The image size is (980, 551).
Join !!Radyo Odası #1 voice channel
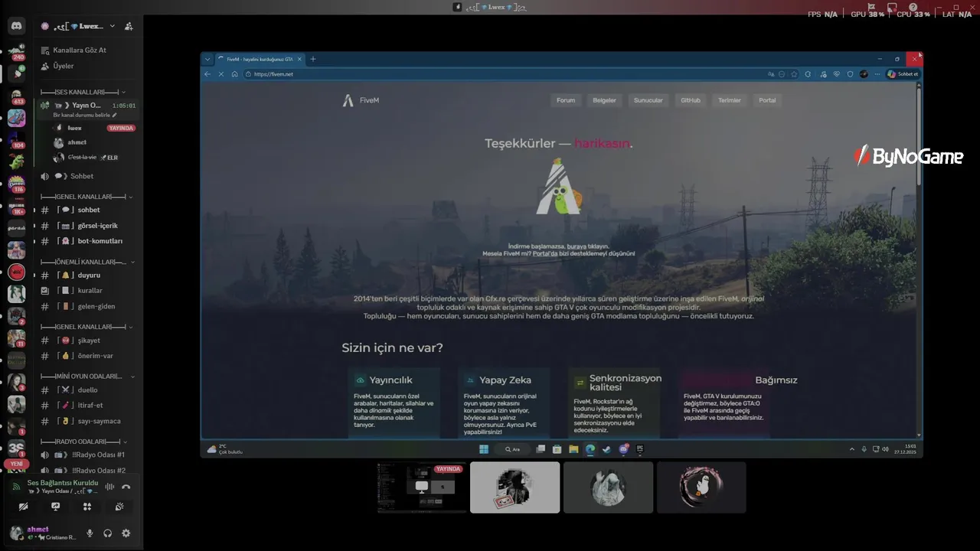87,455
